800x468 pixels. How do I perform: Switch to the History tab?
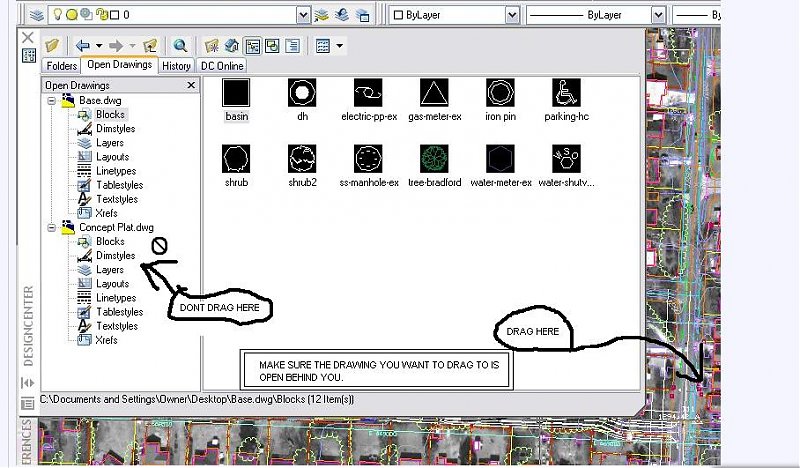(x=176, y=66)
